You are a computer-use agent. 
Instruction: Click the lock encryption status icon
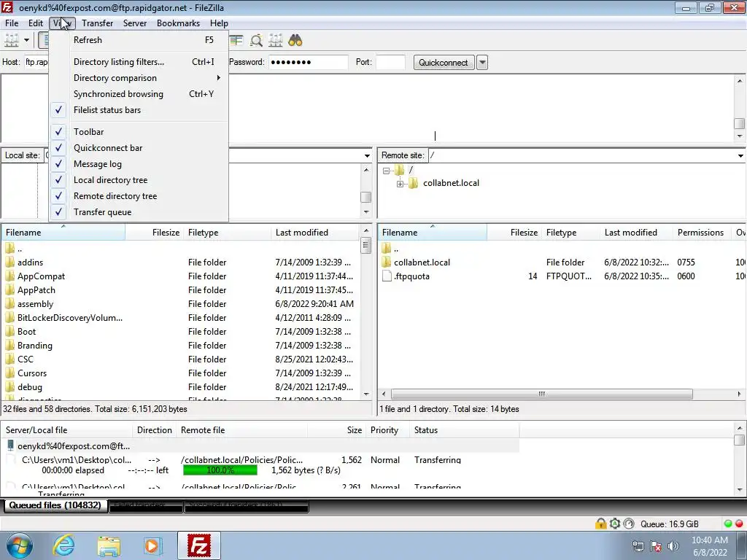tap(600, 524)
